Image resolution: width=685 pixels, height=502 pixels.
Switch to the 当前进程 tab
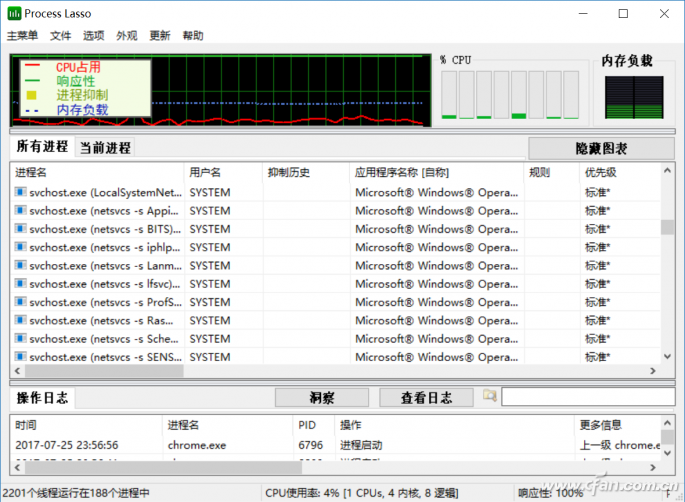coord(105,148)
